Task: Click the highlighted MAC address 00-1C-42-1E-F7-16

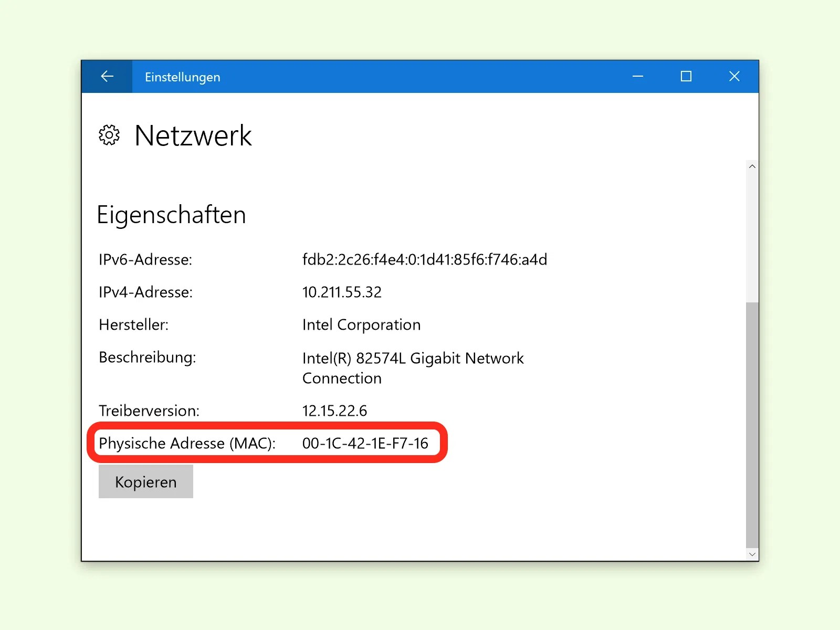Action: point(366,443)
